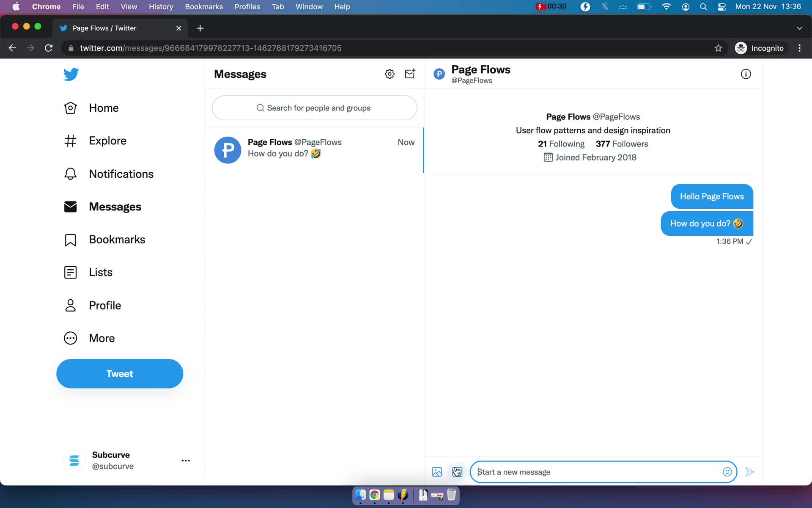Open Profiles menu in menu bar
Screen dimensions: 812x508
(x=247, y=7)
